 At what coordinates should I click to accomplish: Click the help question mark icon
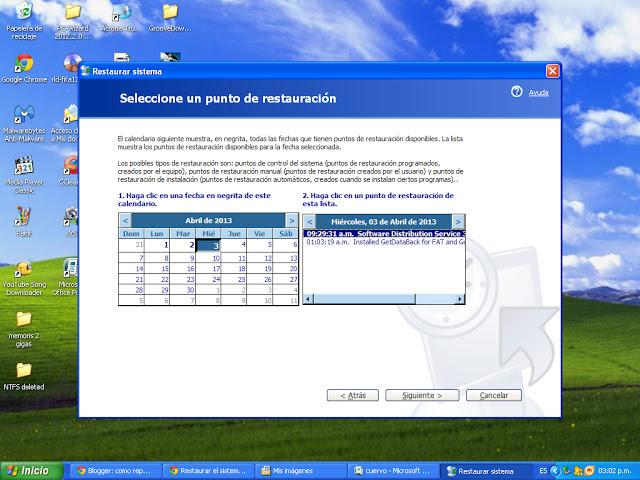(x=516, y=91)
